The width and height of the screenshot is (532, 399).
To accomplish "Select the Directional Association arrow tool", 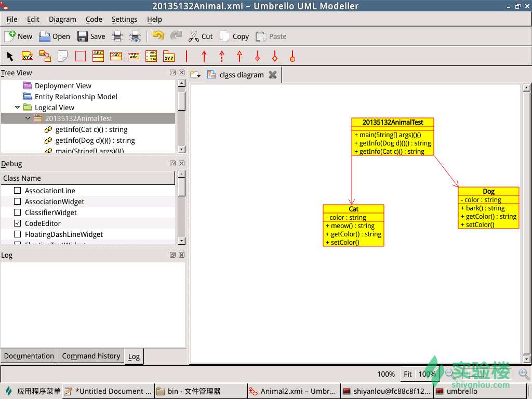I will (204, 56).
